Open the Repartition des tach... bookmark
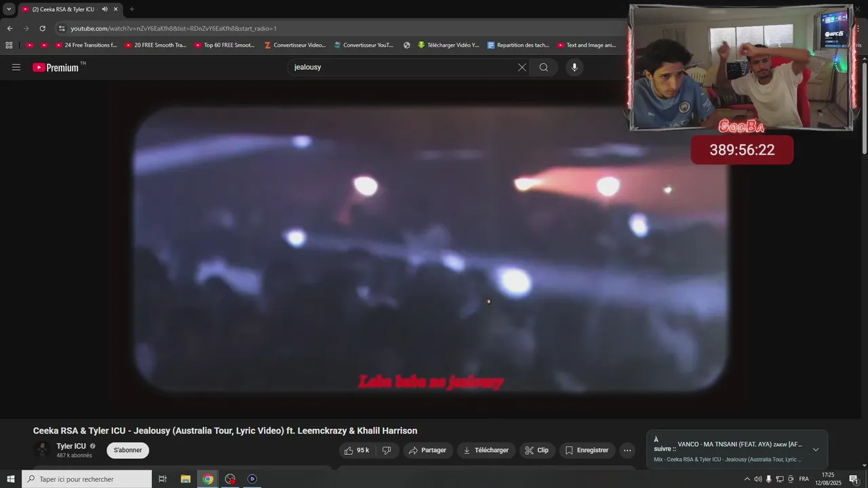The width and height of the screenshot is (868, 488). (518, 45)
